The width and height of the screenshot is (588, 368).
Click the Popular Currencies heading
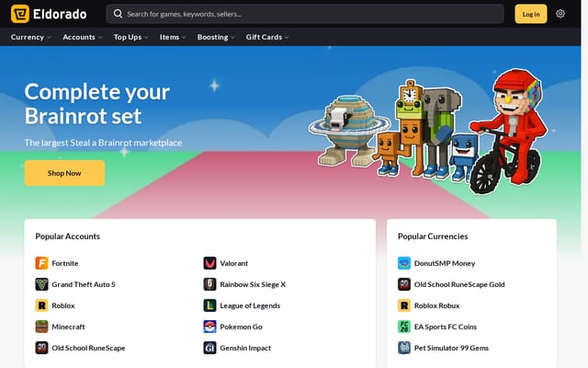433,236
